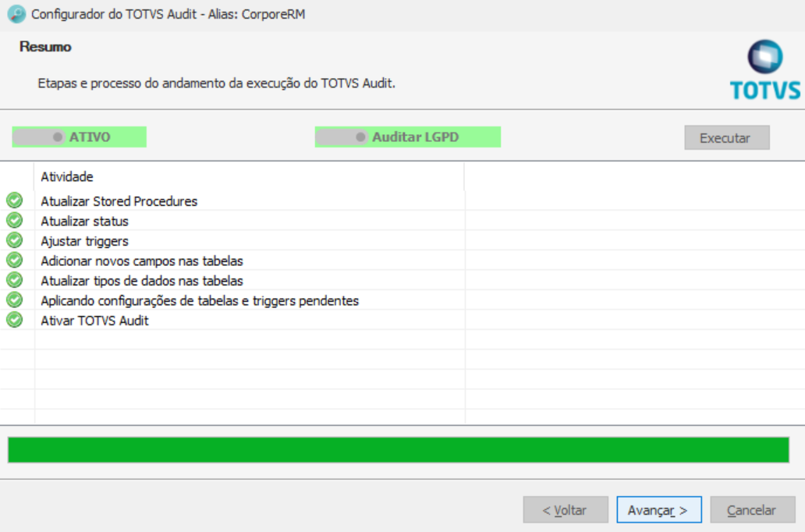The image size is (805, 532).
Task: Click check icon beside Aplicando configurações de tabelas
Action: click(x=14, y=300)
